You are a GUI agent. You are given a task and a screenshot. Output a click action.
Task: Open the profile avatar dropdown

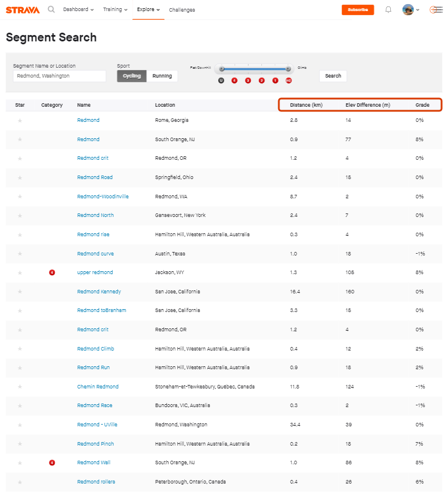click(411, 10)
